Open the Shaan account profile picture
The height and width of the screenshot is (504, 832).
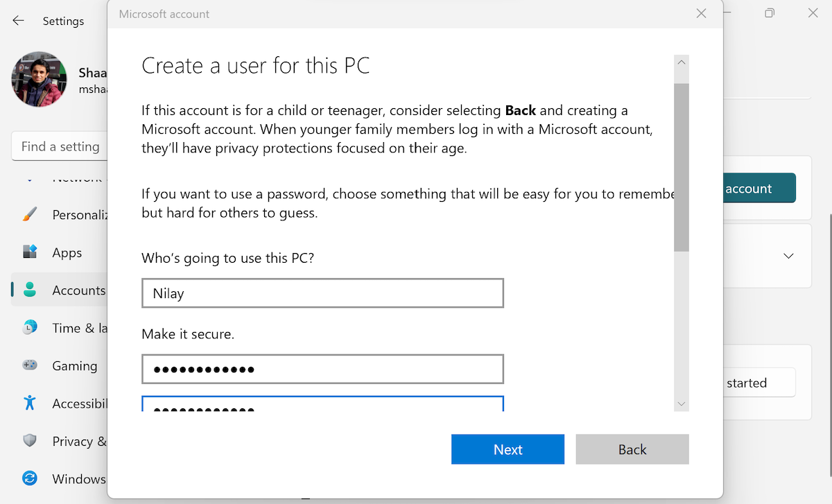pos(39,79)
